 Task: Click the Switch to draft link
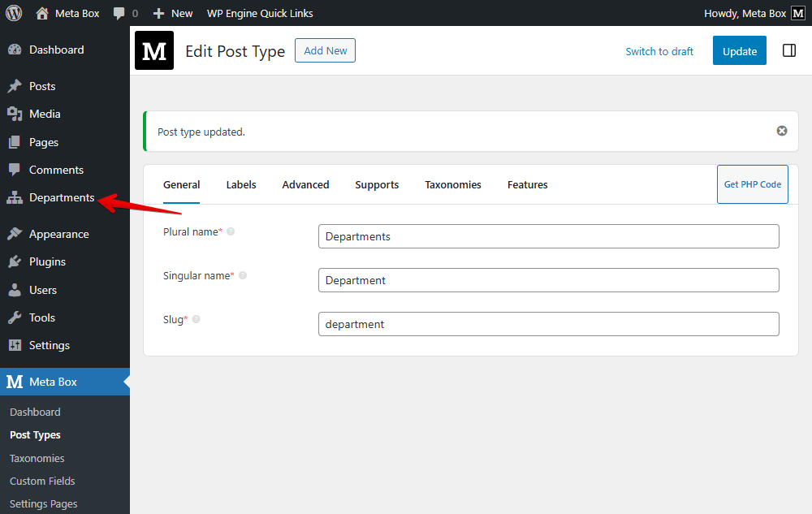click(x=659, y=51)
